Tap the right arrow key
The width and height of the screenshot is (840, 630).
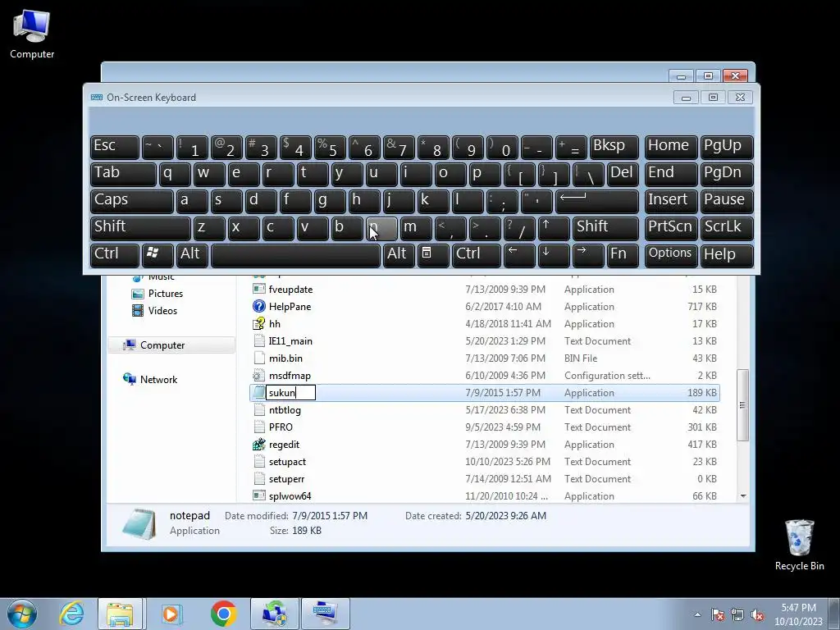588,255
